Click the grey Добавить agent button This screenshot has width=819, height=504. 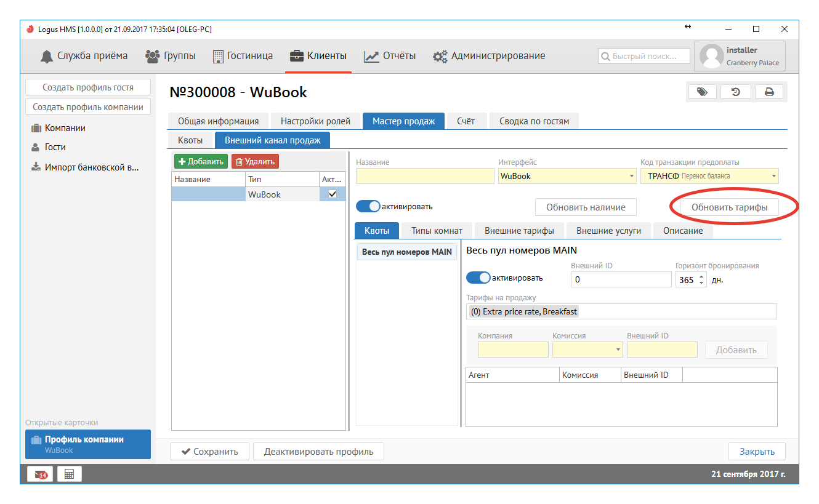tap(736, 350)
